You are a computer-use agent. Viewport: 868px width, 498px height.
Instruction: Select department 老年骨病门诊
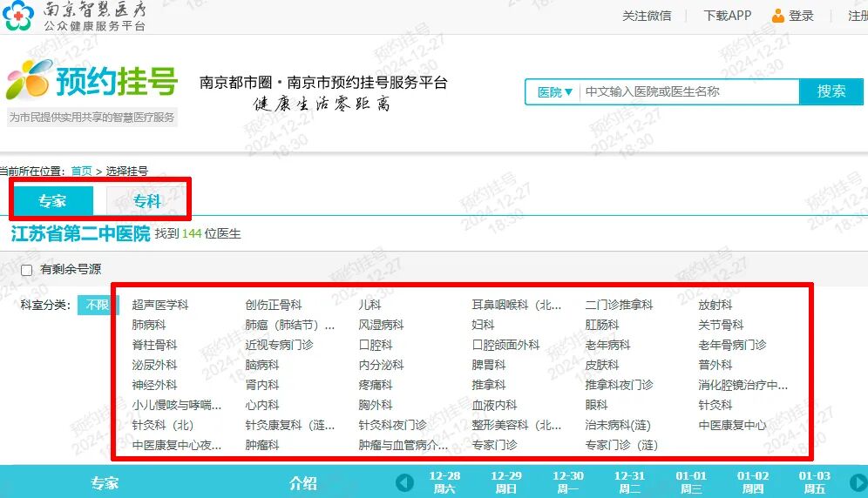pyautogui.click(x=732, y=345)
